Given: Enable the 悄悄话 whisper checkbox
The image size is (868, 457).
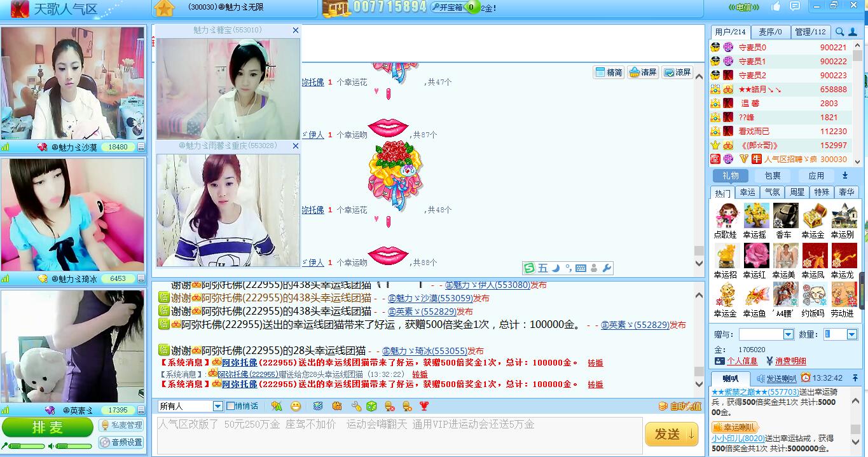Looking at the screenshot, I should click(x=230, y=406).
